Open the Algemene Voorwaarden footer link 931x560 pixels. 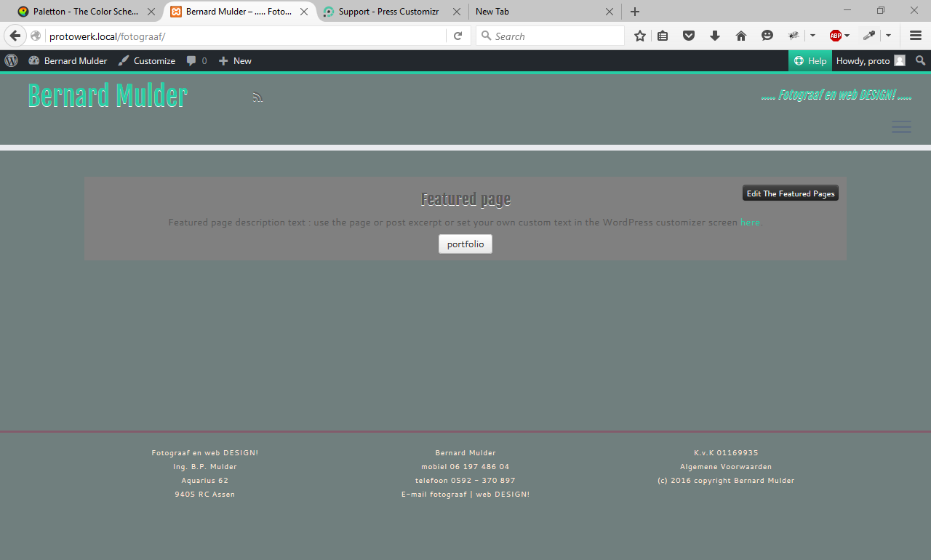tap(726, 467)
